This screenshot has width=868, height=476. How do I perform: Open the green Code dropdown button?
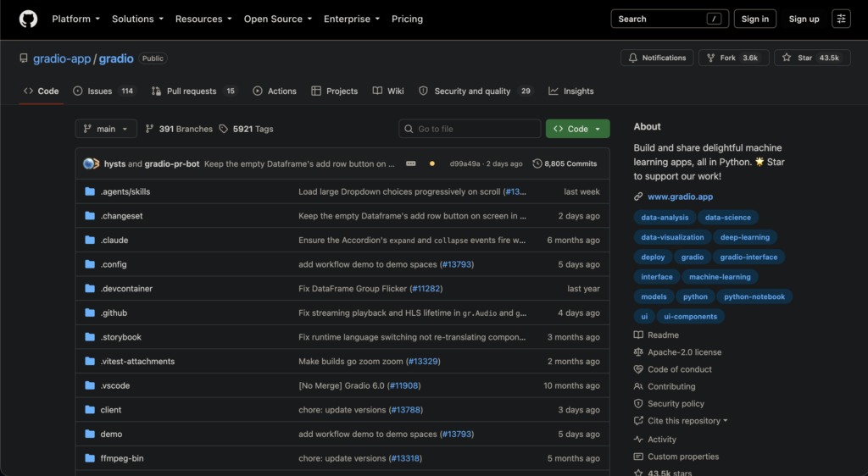pyautogui.click(x=577, y=129)
